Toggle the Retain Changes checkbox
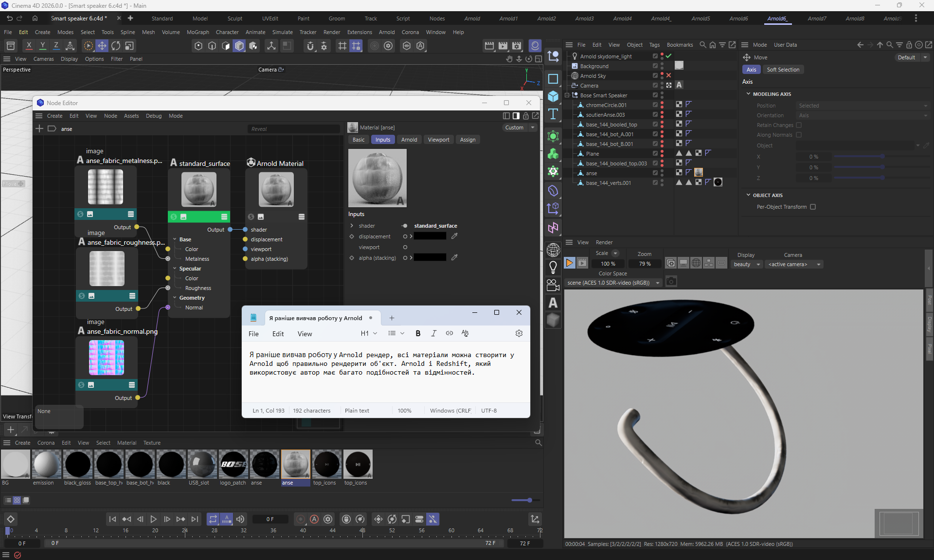This screenshot has width=934, height=560. point(799,125)
